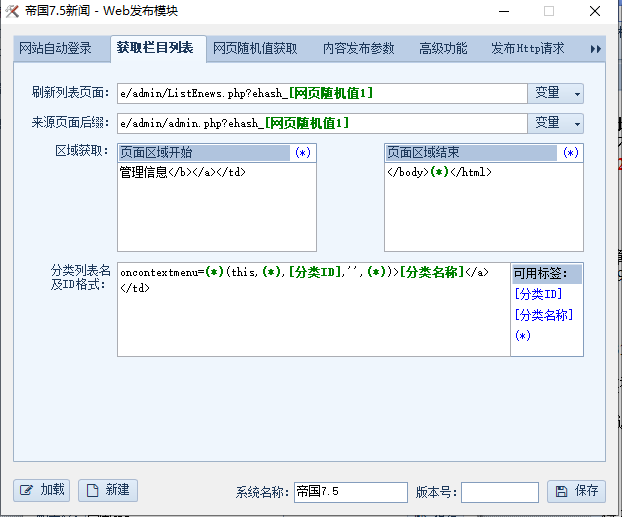
Task: Click the new document icon on 新建 button
Action: pyautogui.click(x=92, y=490)
